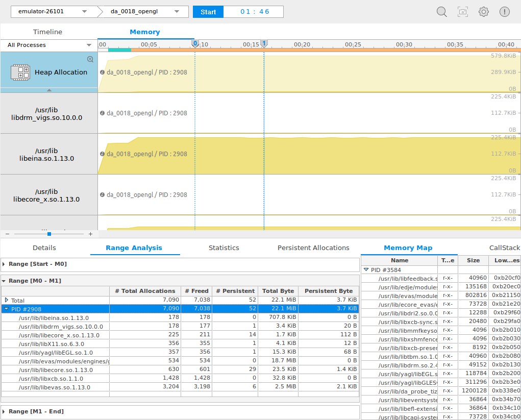521x420 pixels.
Task: Click the minus zoom-out icon
Action: (7, 234)
